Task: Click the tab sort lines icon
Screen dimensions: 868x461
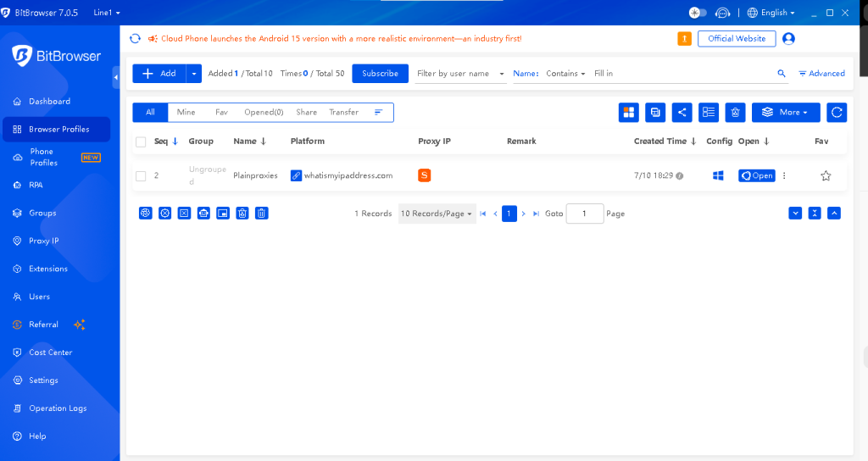Action: coord(379,113)
